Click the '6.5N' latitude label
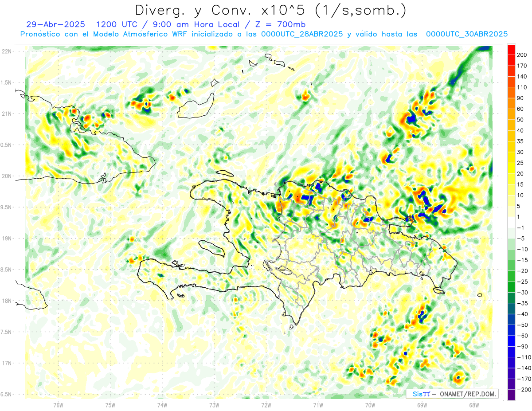Image resolution: width=532 pixels, height=411 pixels. (7, 394)
